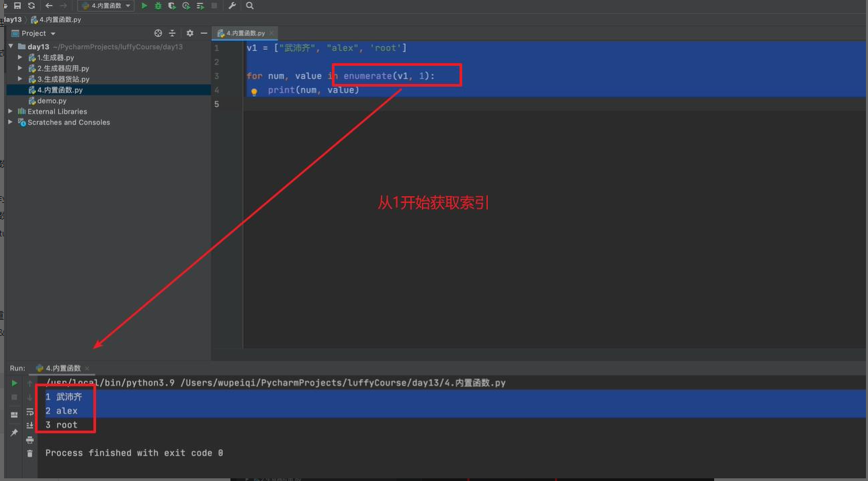Click the Profile run icon in toolbar
This screenshot has height=481, width=868.
[x=186, y=5]
